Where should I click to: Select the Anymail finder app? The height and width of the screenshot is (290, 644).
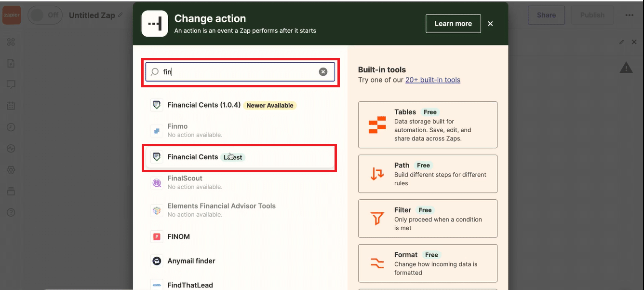coord(240,261)
